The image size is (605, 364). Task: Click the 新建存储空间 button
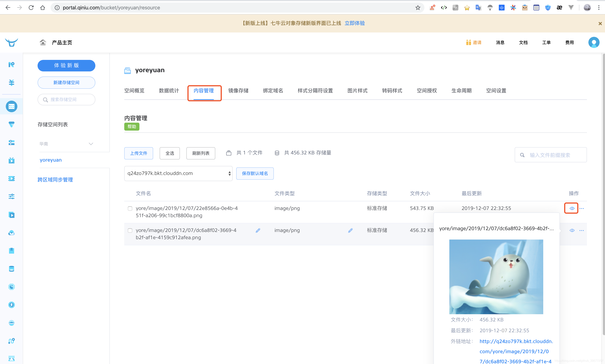pyautogui.click(x=66, y=83)
